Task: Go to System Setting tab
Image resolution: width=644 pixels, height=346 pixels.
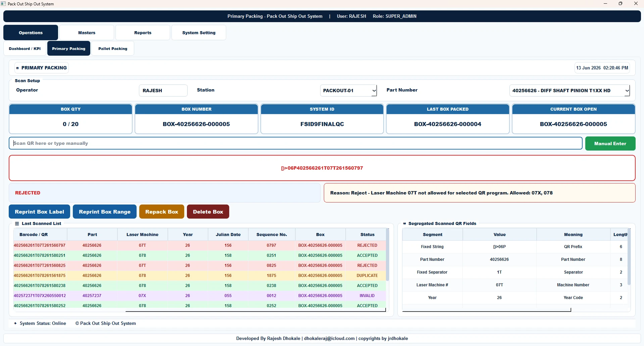Action: tap(199, 33)
